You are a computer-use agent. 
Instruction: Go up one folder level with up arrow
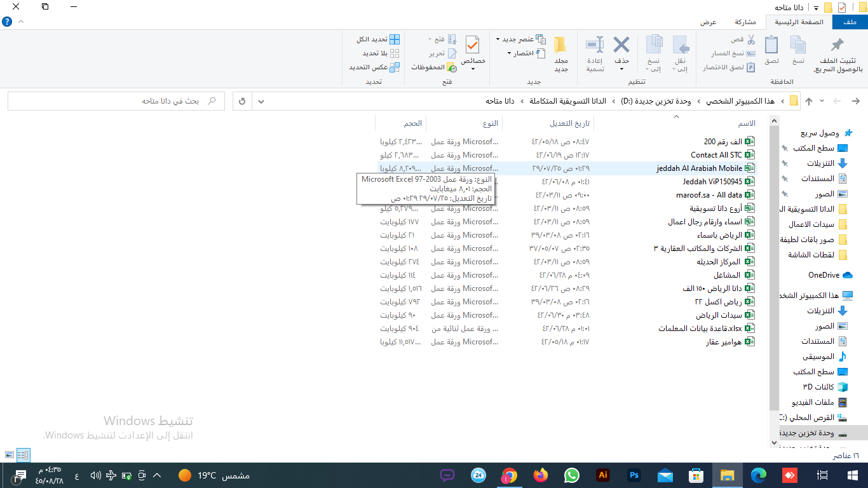809,101
